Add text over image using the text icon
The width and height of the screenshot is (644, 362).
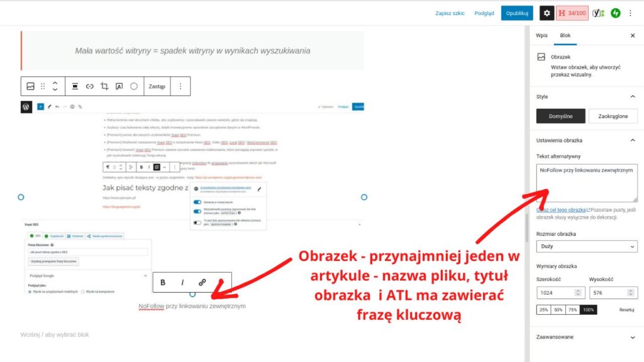[x=119, y=86]
